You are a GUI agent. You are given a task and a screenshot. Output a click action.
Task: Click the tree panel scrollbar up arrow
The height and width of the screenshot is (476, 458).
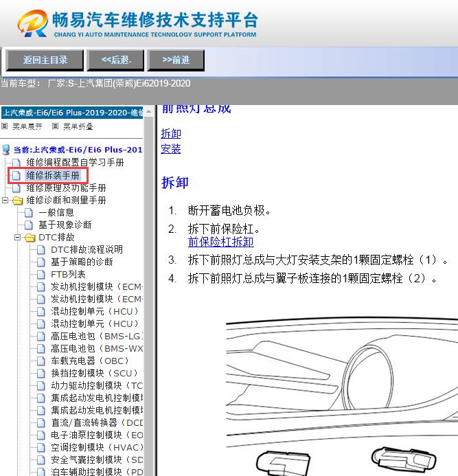point(149,112)
